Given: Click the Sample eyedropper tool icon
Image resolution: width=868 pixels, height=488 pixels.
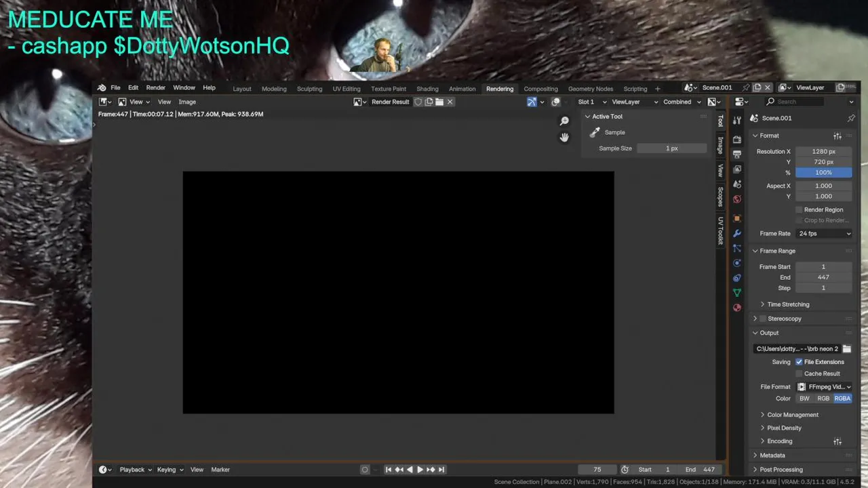Looking at the screenshot, I should pos(595,133).
